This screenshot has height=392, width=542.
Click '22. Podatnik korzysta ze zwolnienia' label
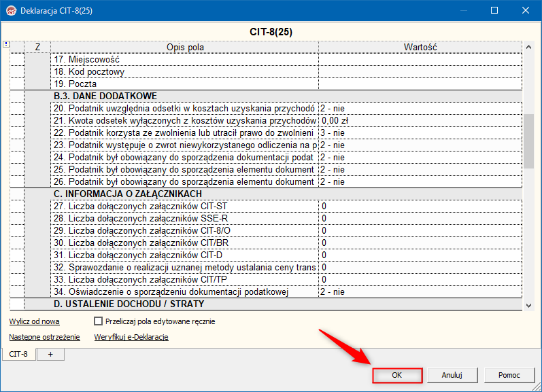click(x=184, y=133)
